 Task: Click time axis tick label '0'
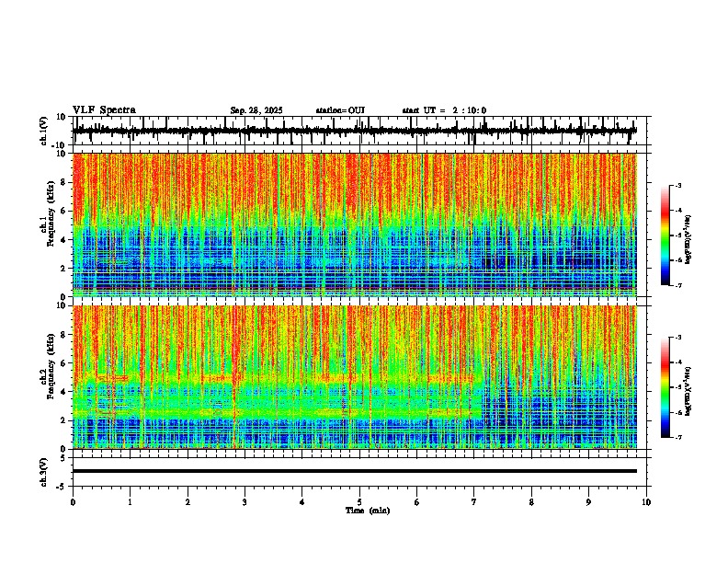point(73,501)
